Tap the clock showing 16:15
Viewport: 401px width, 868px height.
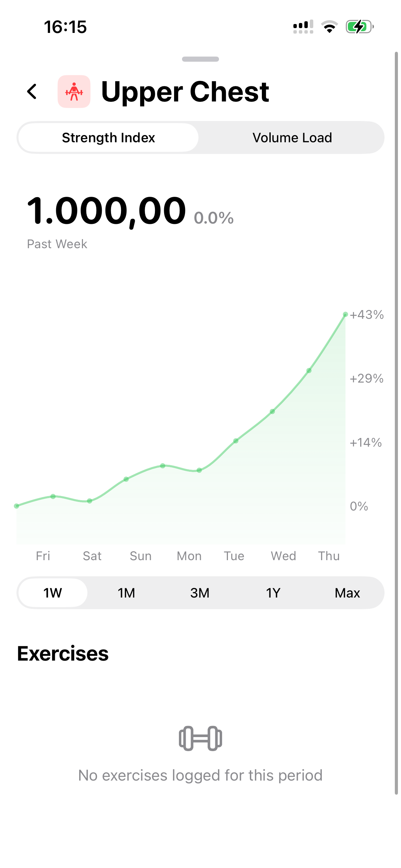pyautogui.click(x=65, y=27)
